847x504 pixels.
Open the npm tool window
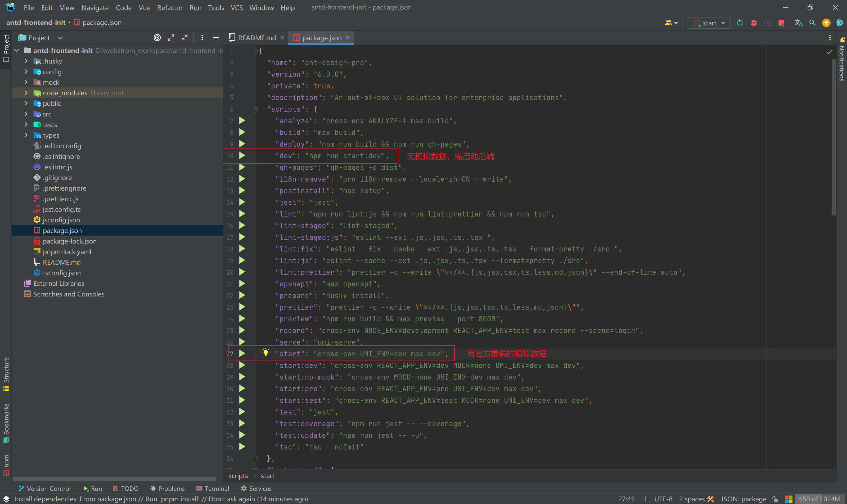click(6, 465)
